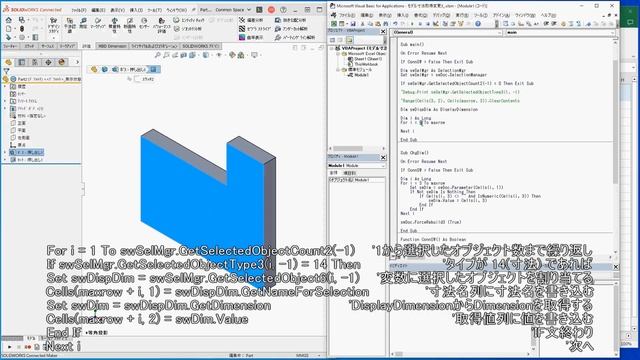Viewport: 640px width, 360px height.
Task: Select ThisWorkbook in Project Explorer
Action: point(363,64)
